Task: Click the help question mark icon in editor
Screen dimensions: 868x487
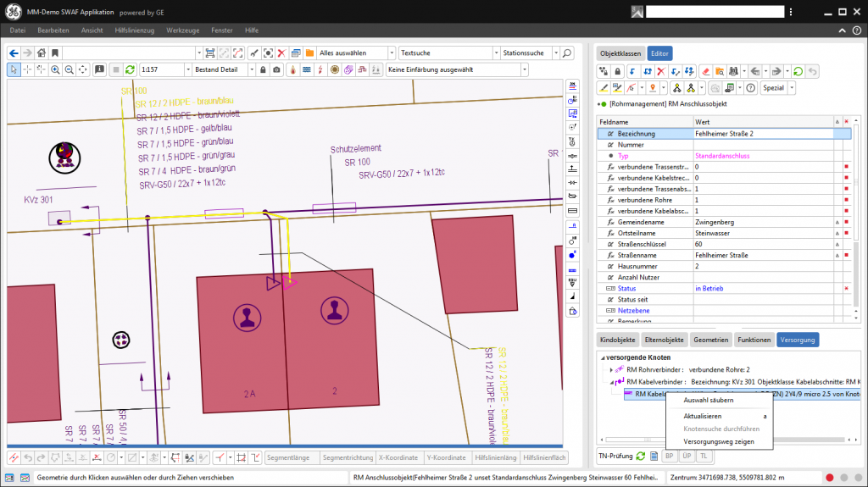Action: [x=750, y=88]
